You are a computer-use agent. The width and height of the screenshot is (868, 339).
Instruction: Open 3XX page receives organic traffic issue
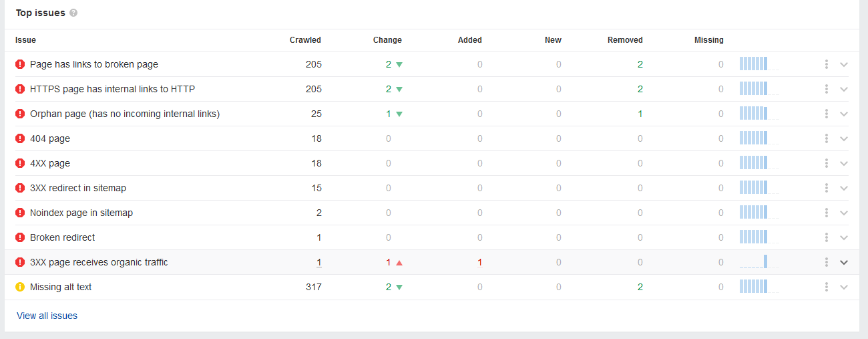(x=99, y=262)
